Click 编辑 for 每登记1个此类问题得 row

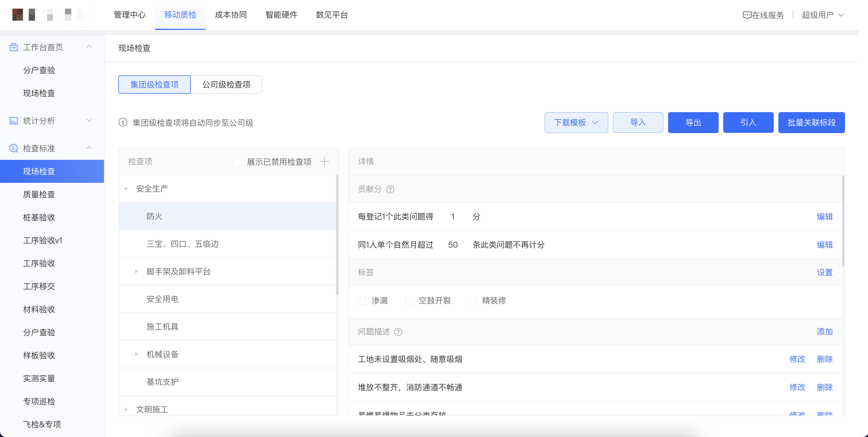pyautogui.click(x=825, y=216)
